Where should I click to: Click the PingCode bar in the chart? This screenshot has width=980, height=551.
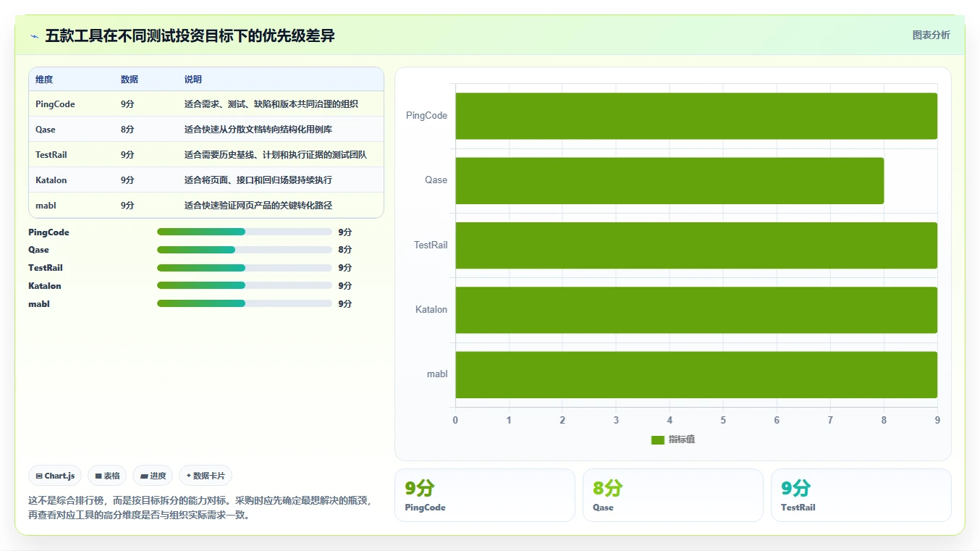pyautogui.click(x=696, y=116)
